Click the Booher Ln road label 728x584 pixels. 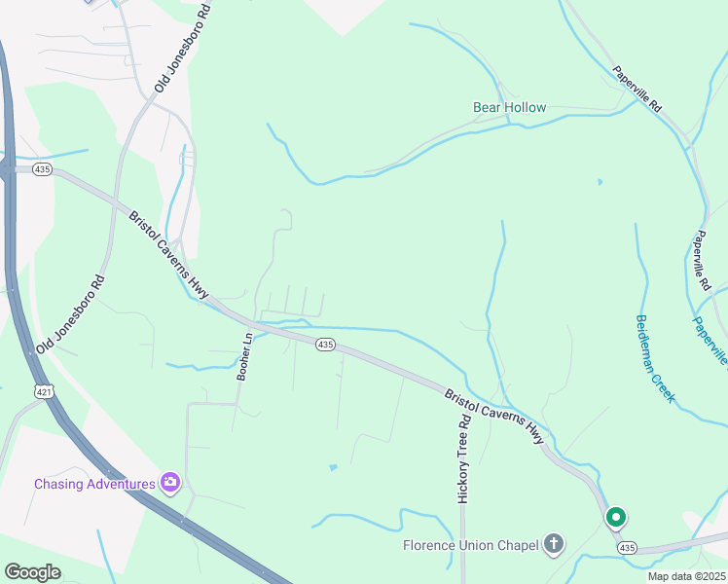[x=244, y=356]
